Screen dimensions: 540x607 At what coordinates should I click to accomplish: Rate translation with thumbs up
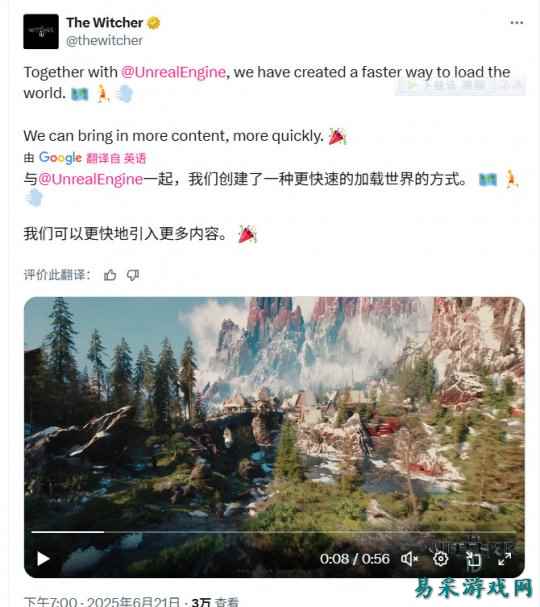pos(110,275)
